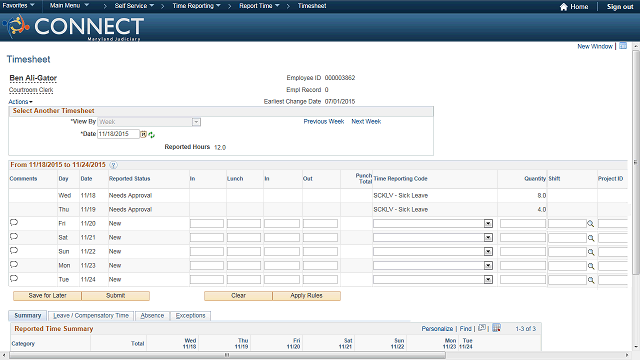Click Out field for Sun 11/22

(x=320, y=251)
